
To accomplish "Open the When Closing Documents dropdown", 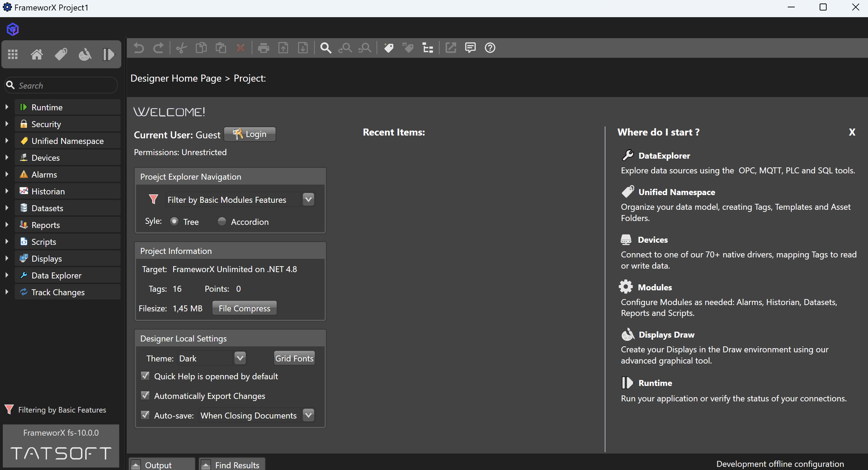I will (308, 415).
